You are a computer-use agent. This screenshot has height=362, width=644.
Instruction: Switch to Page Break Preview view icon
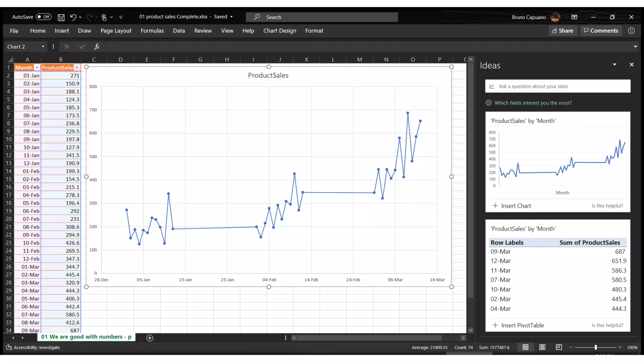pyautogui.click(x=559, y=347)
